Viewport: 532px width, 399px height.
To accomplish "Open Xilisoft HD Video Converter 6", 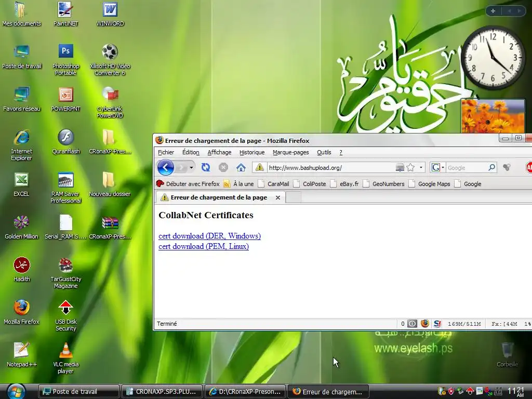I will point(110,60).
